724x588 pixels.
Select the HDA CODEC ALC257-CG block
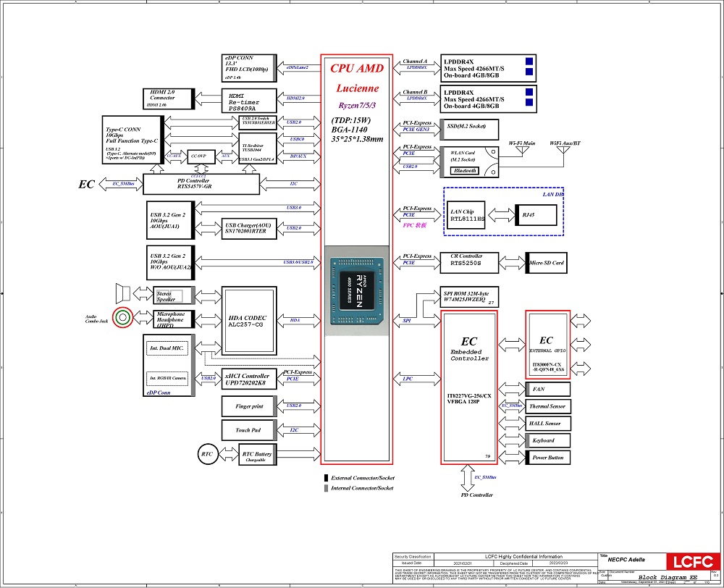(x=249, y=321)
